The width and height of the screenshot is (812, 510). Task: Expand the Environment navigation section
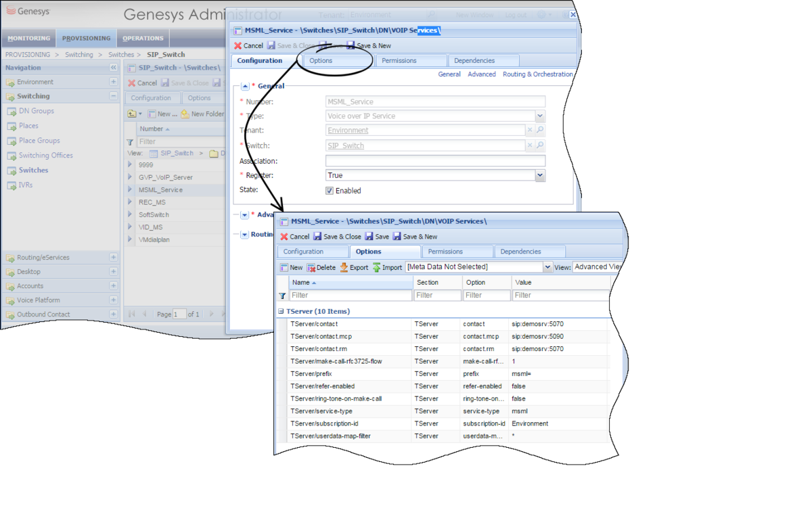[114, 82]
